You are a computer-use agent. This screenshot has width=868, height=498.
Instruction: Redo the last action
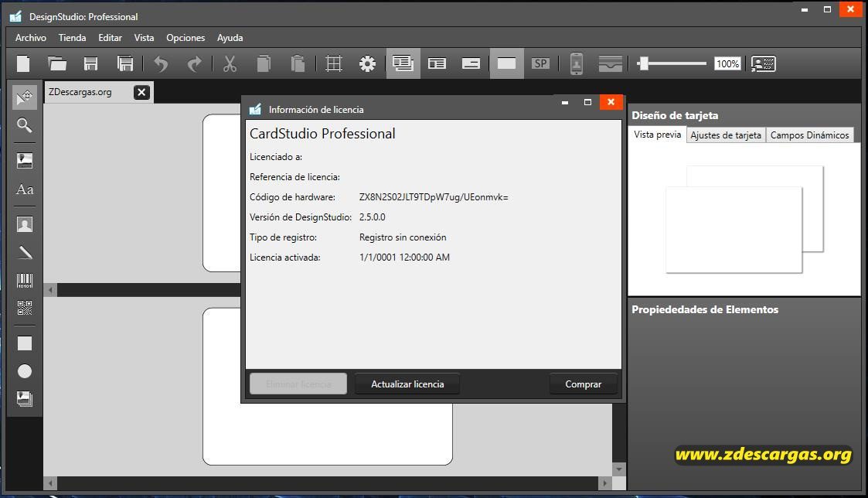tap(194, 63)
